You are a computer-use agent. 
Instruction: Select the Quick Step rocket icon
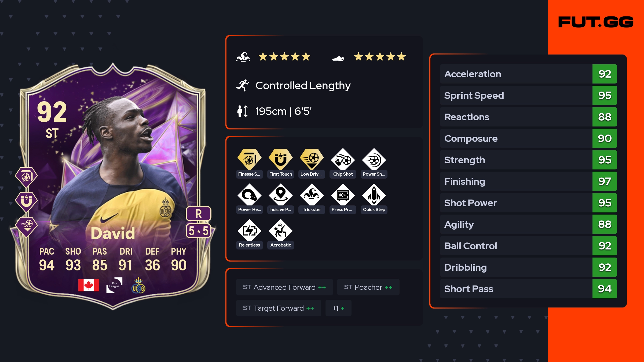pyautogui.click(x=374, y=195)
